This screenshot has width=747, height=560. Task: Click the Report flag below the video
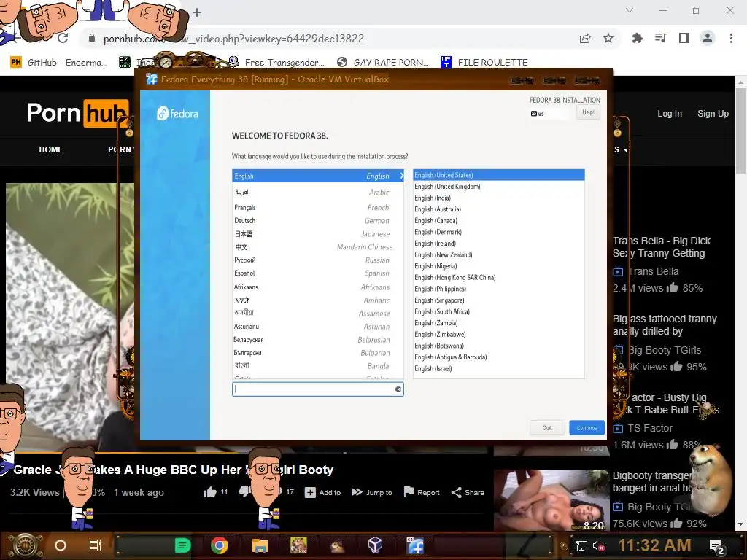click(422, 492)
